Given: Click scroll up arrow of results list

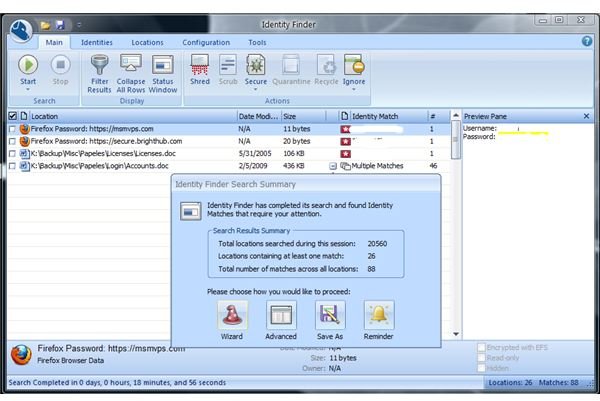Looking at the screenshot, I should coord(456,115).
